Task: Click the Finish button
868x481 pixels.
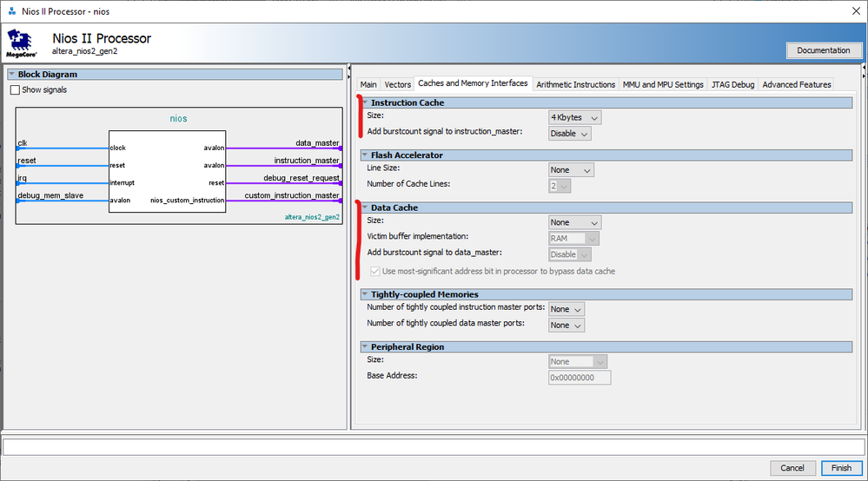Action: click(841, 468)
